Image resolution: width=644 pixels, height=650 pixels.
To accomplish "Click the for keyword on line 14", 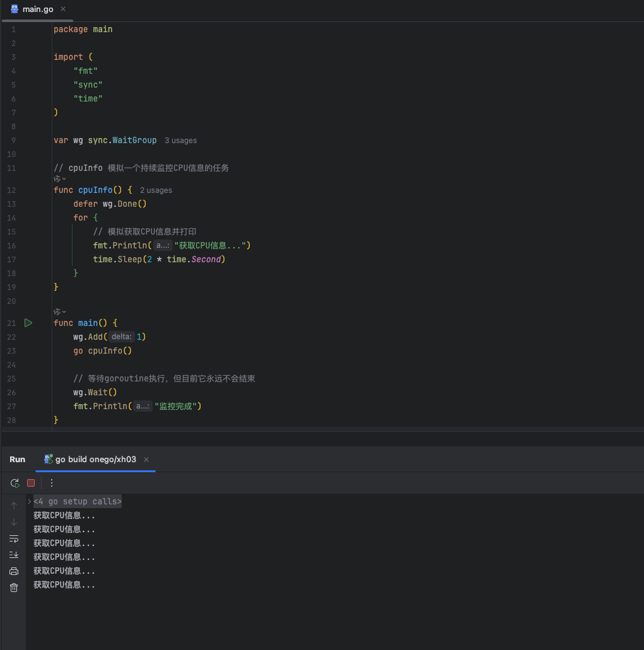I will 81,218.
